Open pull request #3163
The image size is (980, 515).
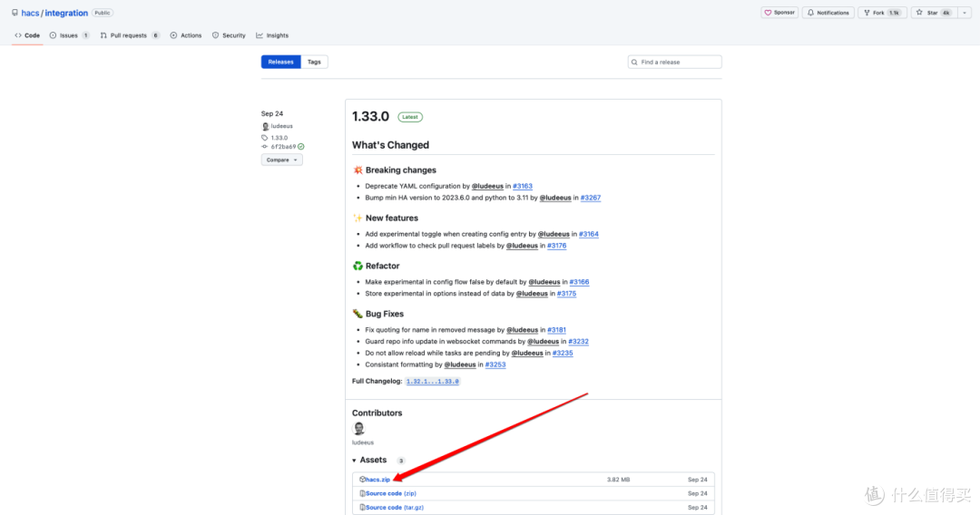coord(523,186)
